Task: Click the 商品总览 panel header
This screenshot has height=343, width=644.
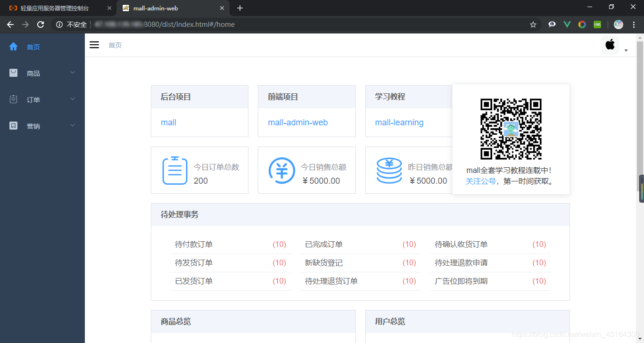Action: (x=253, y=322)
